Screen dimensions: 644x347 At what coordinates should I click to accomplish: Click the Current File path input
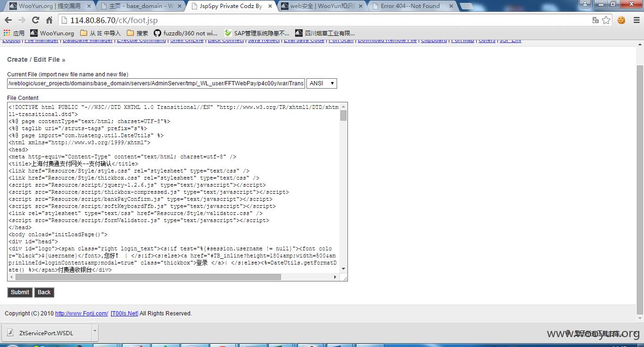click(x=156, y=83)
